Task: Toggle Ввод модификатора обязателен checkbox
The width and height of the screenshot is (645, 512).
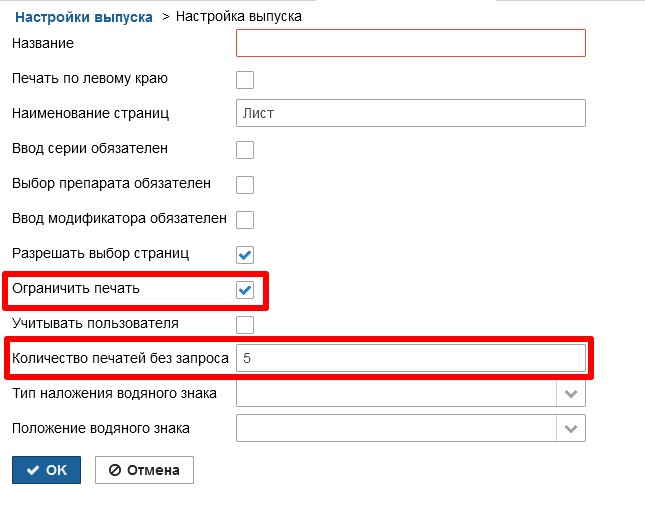Action: [x=245, y=220]
